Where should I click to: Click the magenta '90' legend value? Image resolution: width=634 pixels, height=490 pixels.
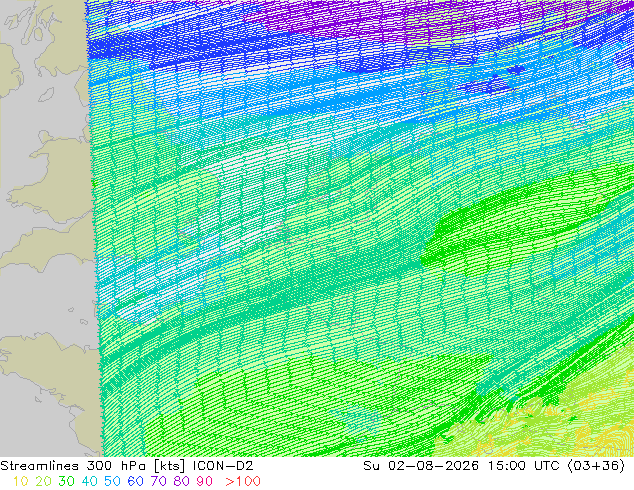[x=205, y=481]
